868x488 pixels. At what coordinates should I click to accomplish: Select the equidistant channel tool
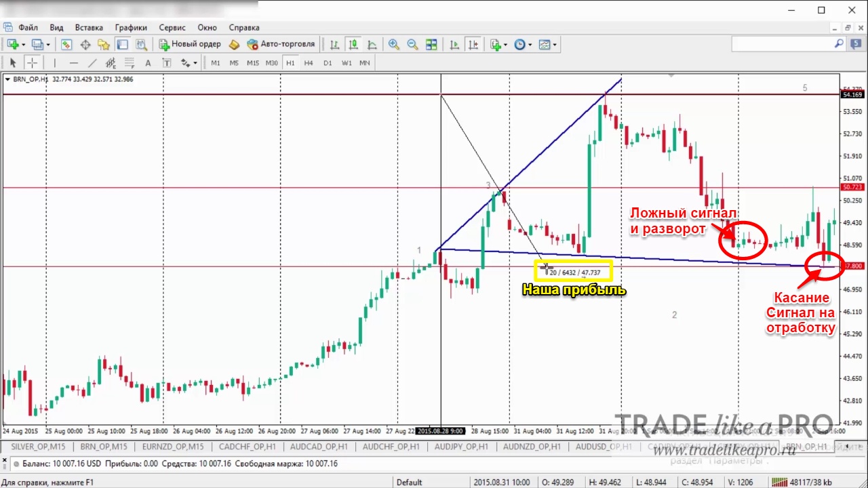click(111, 63)
